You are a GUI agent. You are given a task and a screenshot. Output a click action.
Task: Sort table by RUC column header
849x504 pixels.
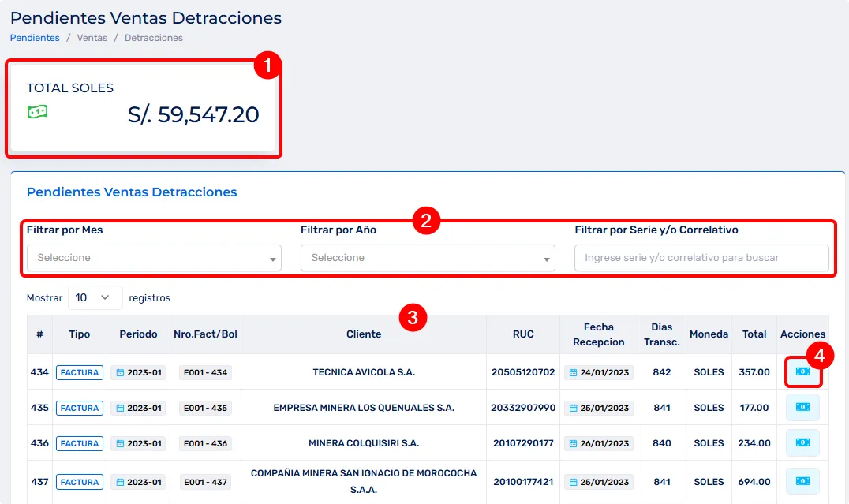click(x=522, y=334)
